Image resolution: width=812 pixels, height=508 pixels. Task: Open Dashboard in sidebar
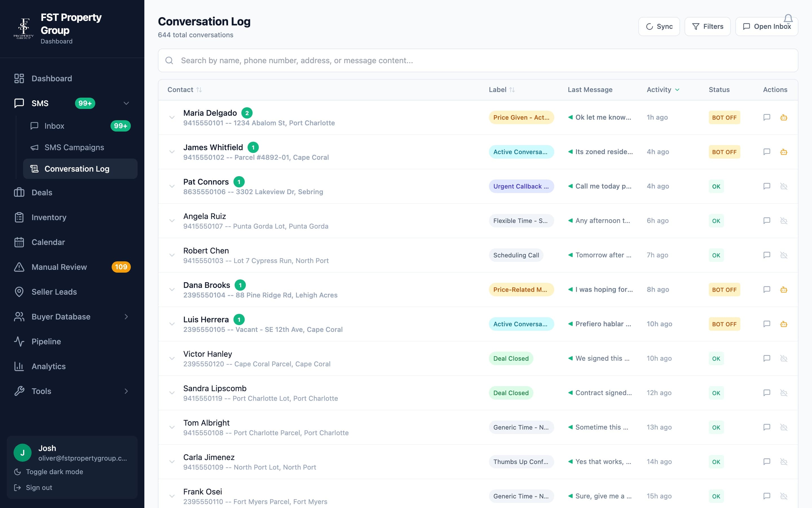[72, 78]
